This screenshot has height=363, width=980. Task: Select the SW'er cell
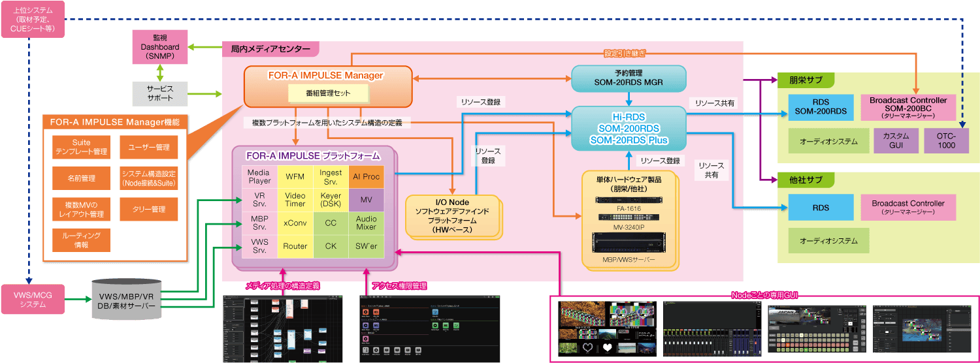[366, 247]
